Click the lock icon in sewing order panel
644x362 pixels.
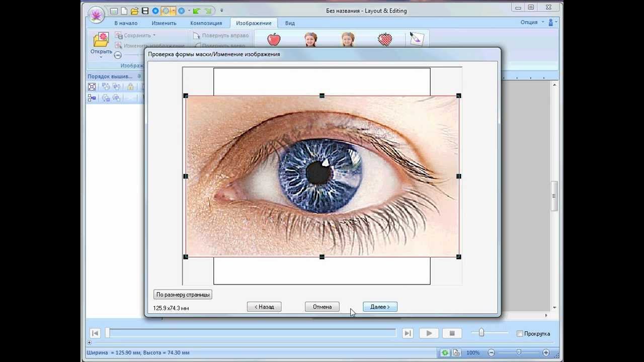(x=130, y=86)
